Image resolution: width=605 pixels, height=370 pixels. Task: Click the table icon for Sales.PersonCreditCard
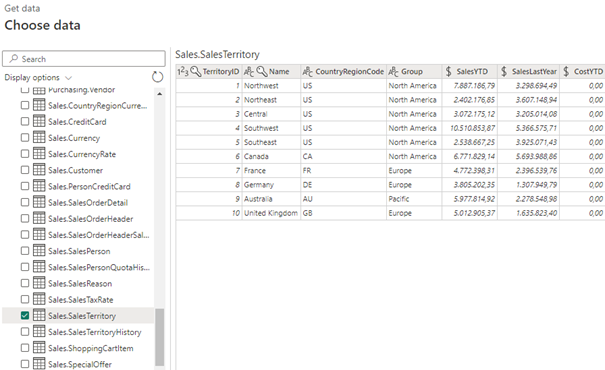[39, 186]
